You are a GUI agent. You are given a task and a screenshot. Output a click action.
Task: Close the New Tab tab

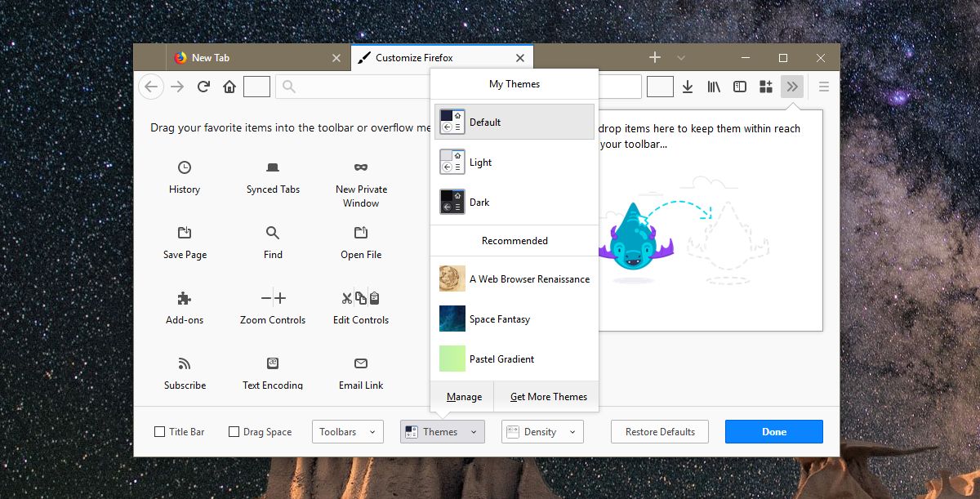pyautogui.click(x=336, y=58)
